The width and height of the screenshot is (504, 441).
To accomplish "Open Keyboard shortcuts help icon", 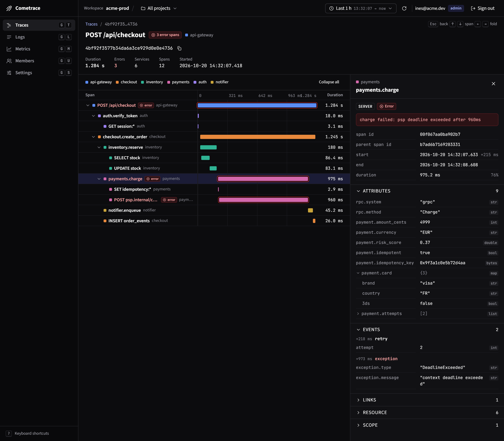I will click(x=9, y=433).
